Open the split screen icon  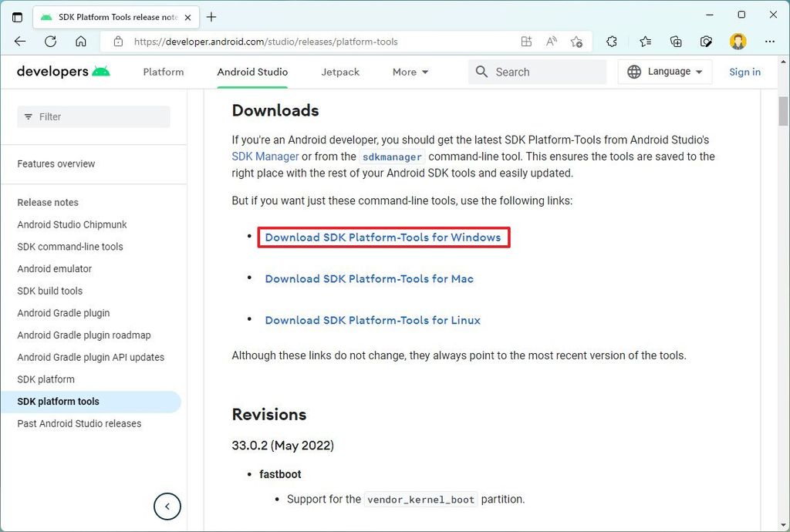527,42
